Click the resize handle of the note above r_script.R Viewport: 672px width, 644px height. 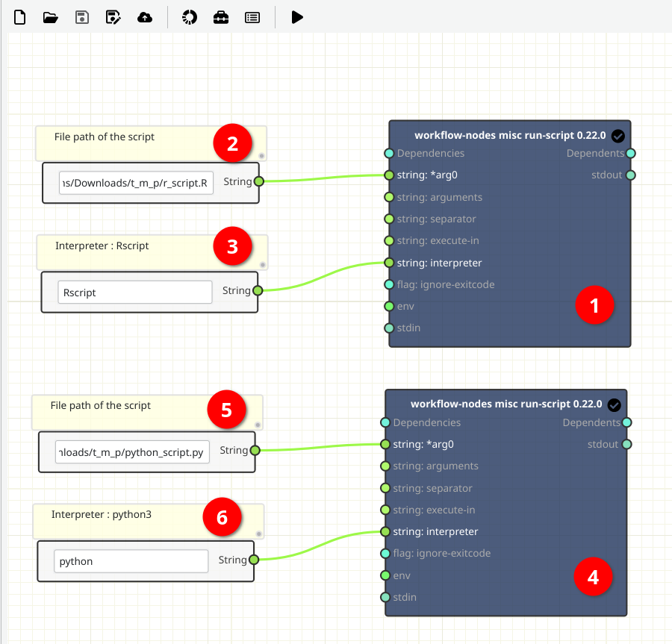pos(261,156)
